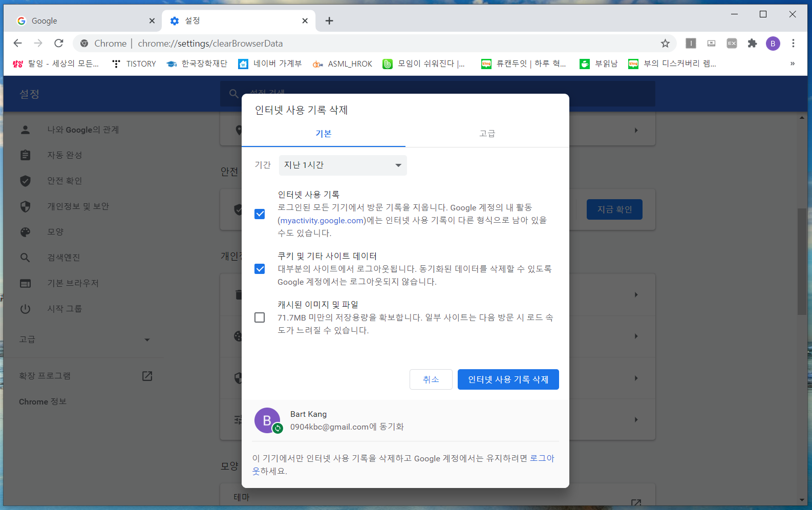Open the 부읽남 bookmark
Image resolution: width=812 pixels, height=510 pixels.
tap(599, 63)
